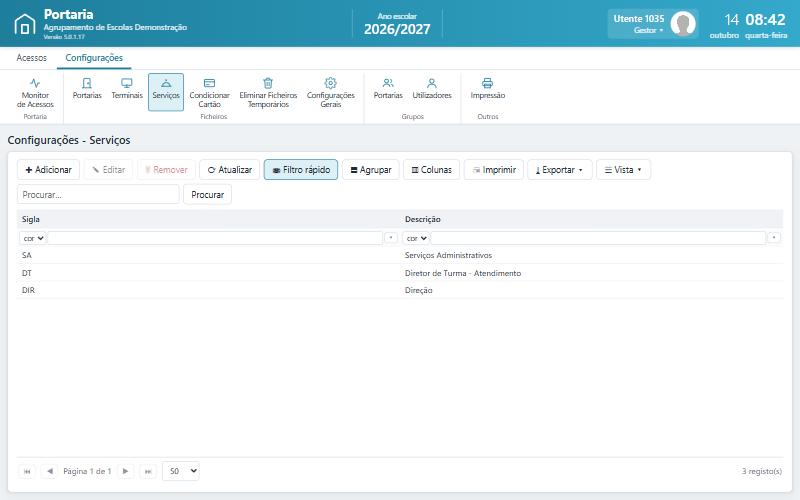This screenshot has height=500, width=800.
Task: Open Portarias in the Grupos section
Action: (x=388, y=88)
